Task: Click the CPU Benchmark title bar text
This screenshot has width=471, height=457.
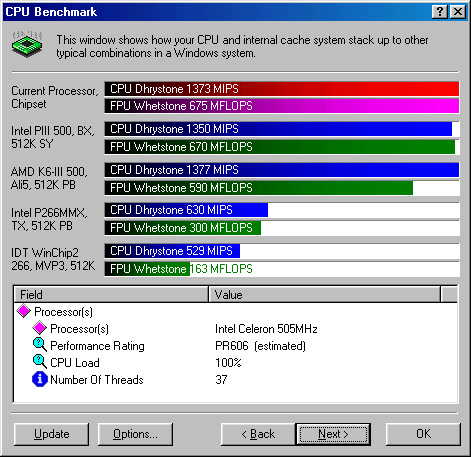Action: tap(51, 12)
